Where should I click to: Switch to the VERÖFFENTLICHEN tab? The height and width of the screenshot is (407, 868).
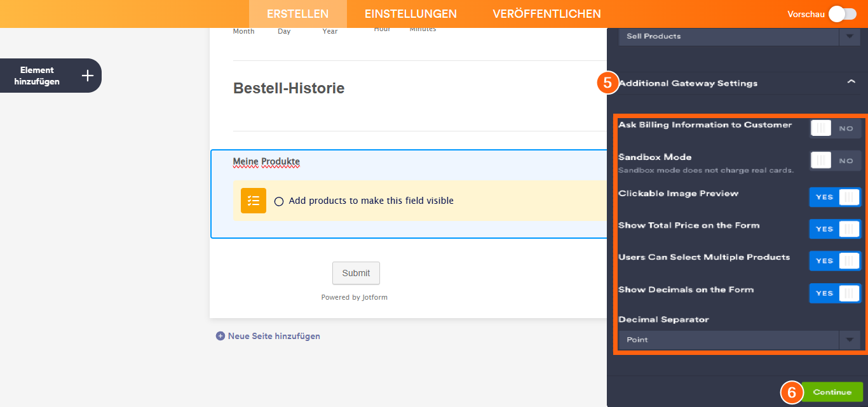tap(547, 13)
